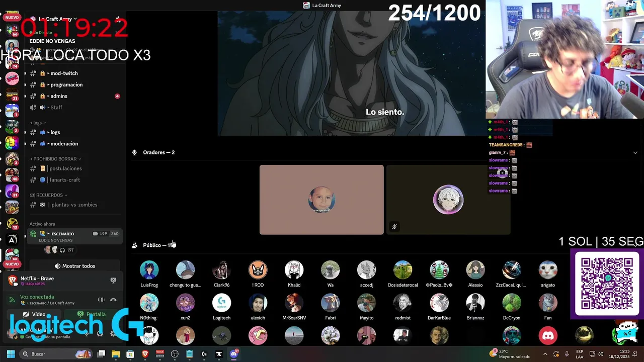Stop streaming Netflix - Brave screen share

pyautogui.click(x=113, y=280)
